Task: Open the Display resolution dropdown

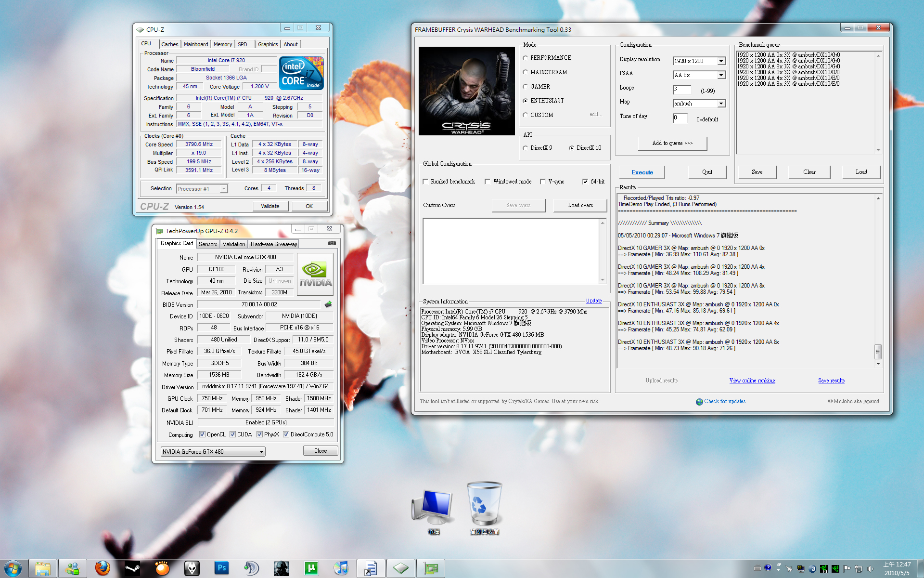Action: pyautogui.click(x=721, y=61)
